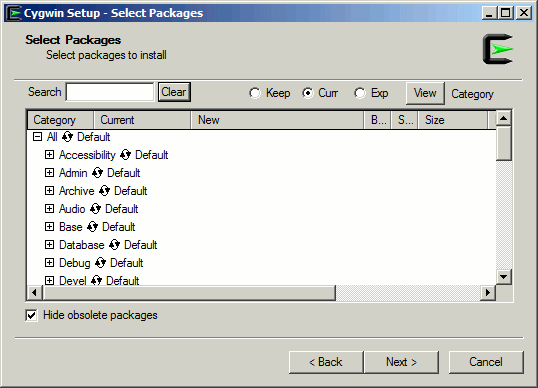Close the Cygwin Setup window
The height and width of the screenshot is (388, 538).
point(524,13)
